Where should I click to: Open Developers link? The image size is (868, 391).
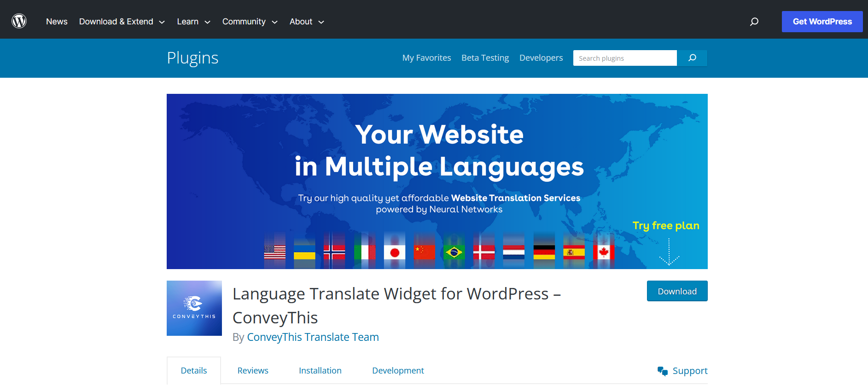(x=541, y=58)
